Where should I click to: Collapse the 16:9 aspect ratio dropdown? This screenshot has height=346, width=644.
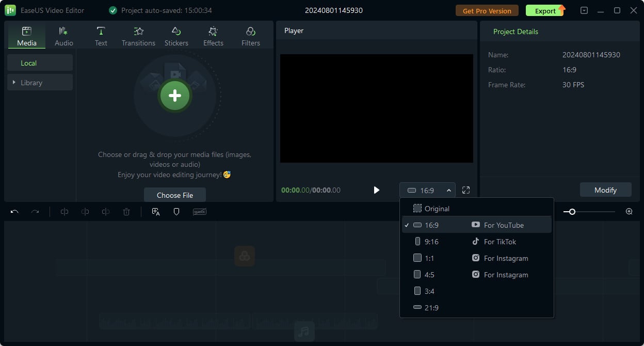coord(427,190)
